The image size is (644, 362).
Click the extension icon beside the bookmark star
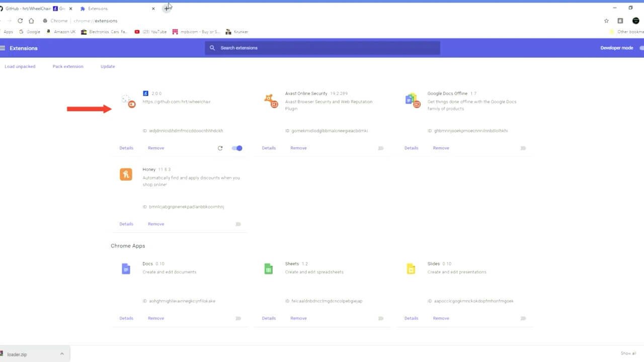coord(620,21)
